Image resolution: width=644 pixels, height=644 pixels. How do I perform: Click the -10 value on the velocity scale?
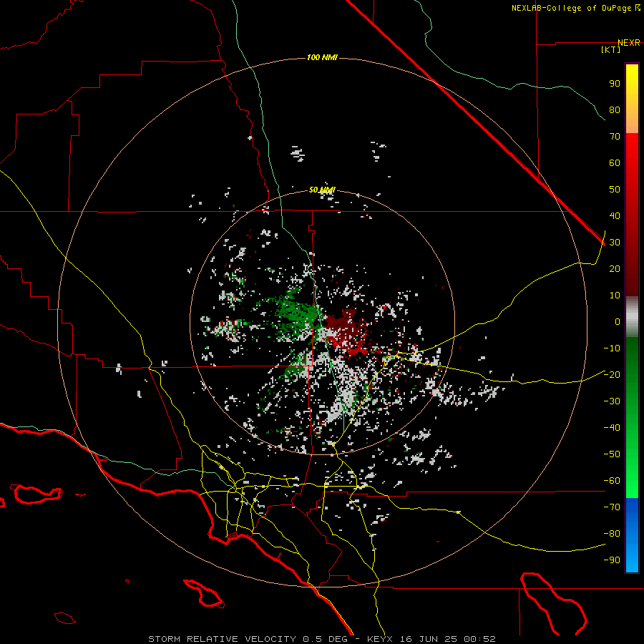[612, 348]
